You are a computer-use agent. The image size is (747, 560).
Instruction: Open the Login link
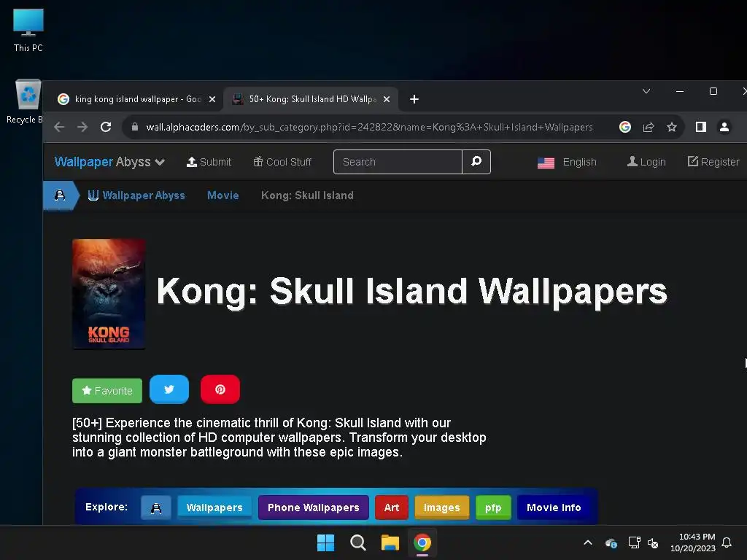pyautogui.click(x=646, y=162)
